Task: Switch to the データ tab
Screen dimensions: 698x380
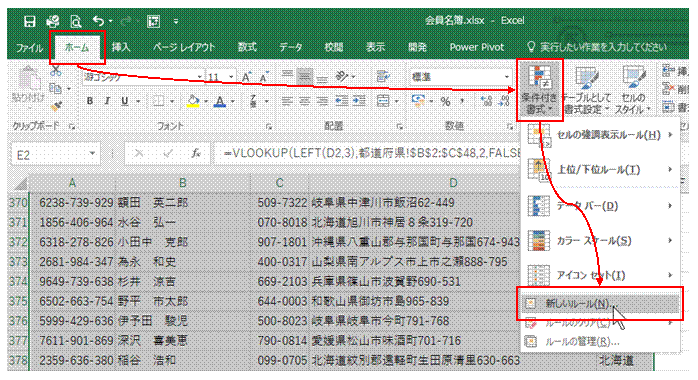Action: [291, 47]
